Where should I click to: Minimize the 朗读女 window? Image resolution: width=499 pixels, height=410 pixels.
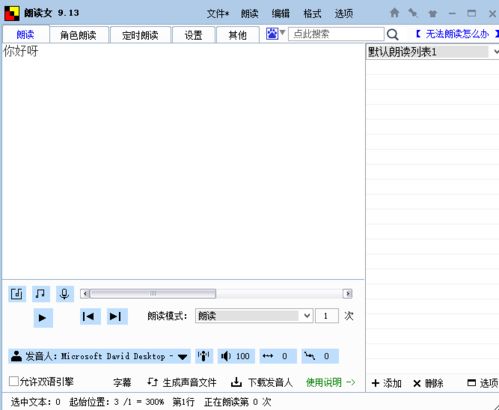click(x=452, y=14)
